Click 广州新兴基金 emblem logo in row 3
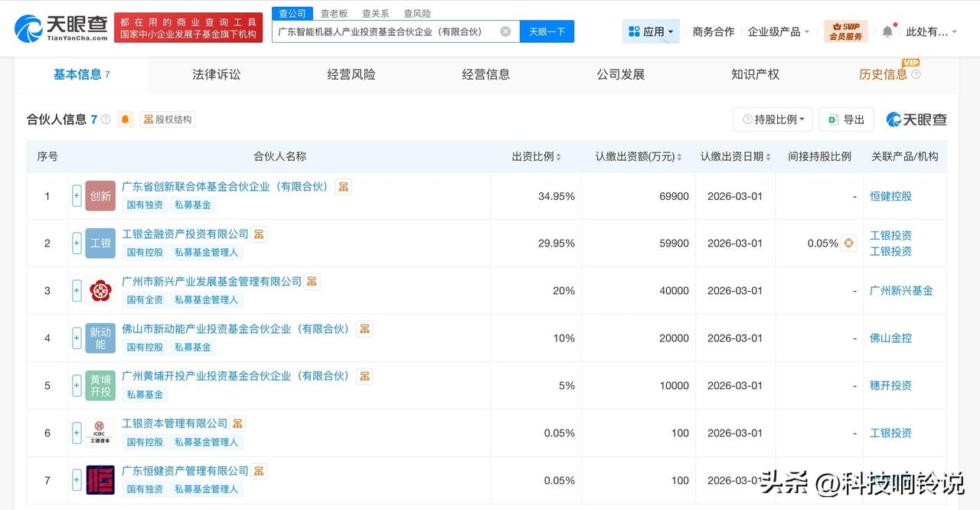The width and height of the screenshot is (980, 510). click(x=100, y=291)
